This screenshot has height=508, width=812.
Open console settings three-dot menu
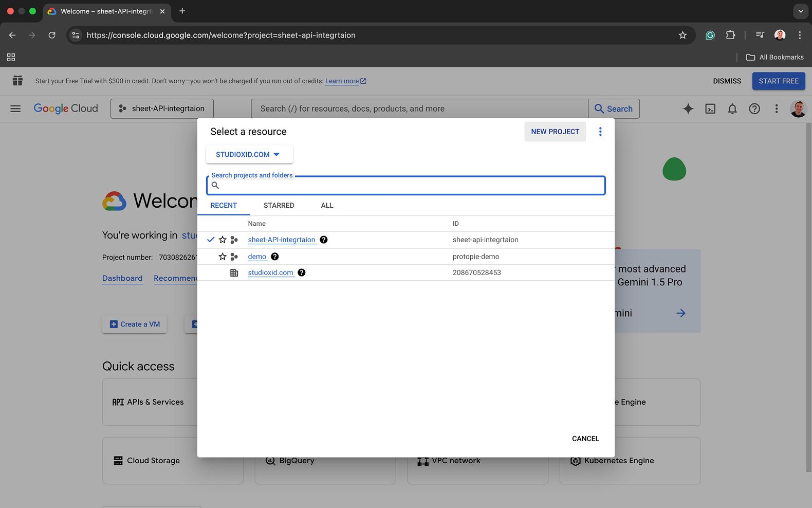coord(777,108)
